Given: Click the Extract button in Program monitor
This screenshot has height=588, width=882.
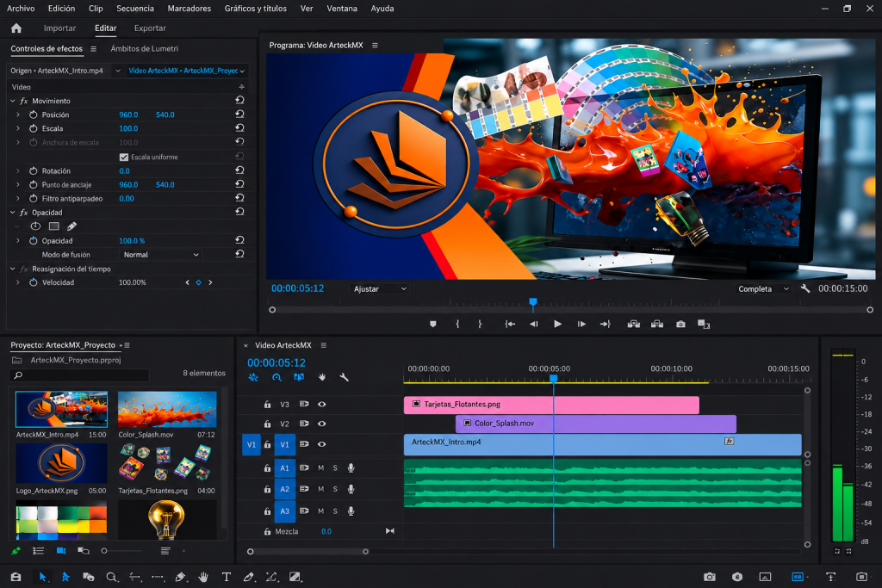Looking at the screenshot, I should click(x=657, y=324).
